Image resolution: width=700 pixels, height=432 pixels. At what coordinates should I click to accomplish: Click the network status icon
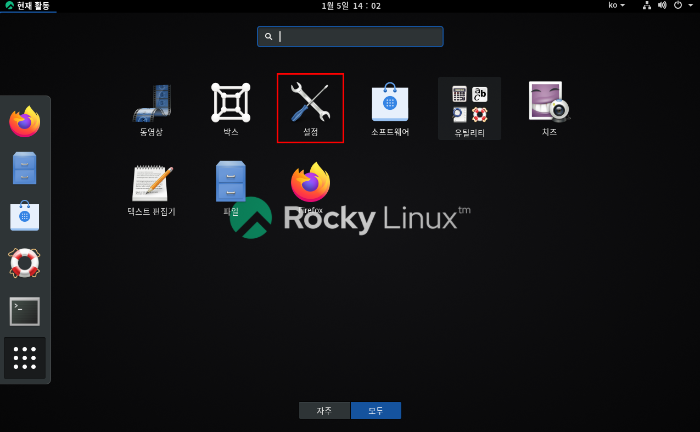(x=646, y=5)
